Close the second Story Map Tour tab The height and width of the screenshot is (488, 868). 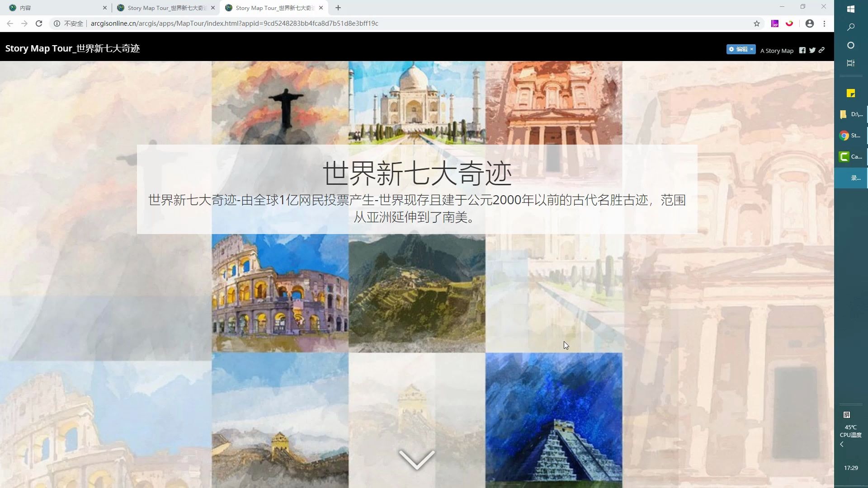click(x=213, y=8)
